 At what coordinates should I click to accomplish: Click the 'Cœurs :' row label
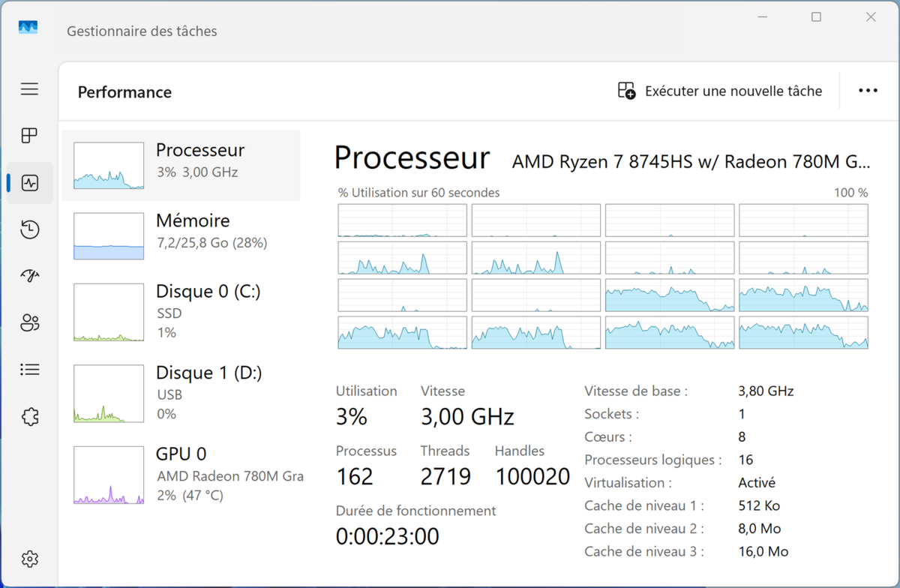click(607, 436)
